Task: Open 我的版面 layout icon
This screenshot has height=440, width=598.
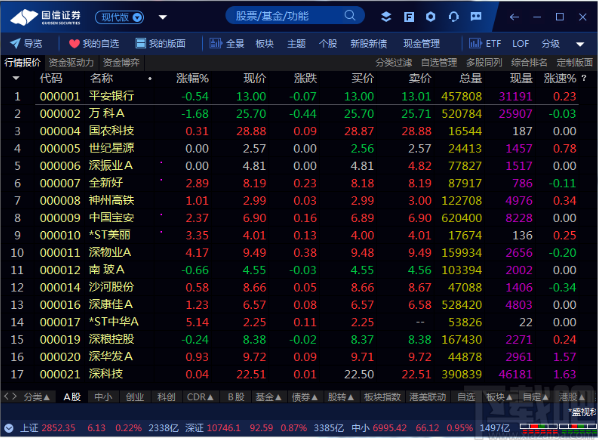Action: pos(161,43)
